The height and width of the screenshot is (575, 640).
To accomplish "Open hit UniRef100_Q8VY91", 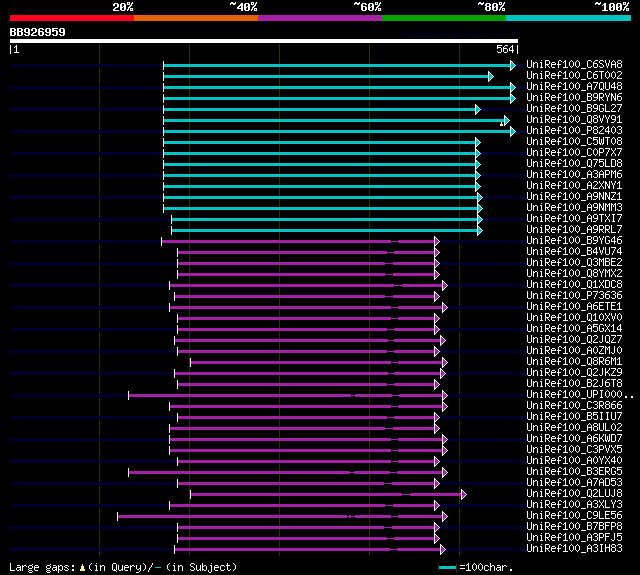I will (574, 120).
